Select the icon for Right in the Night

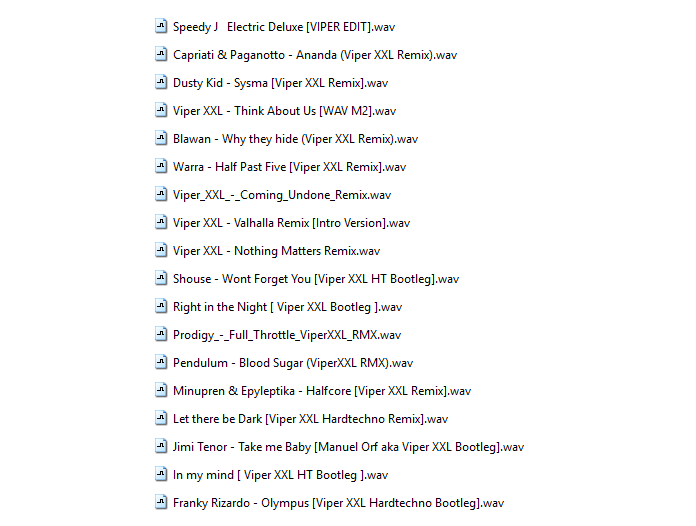click(161, 305)
